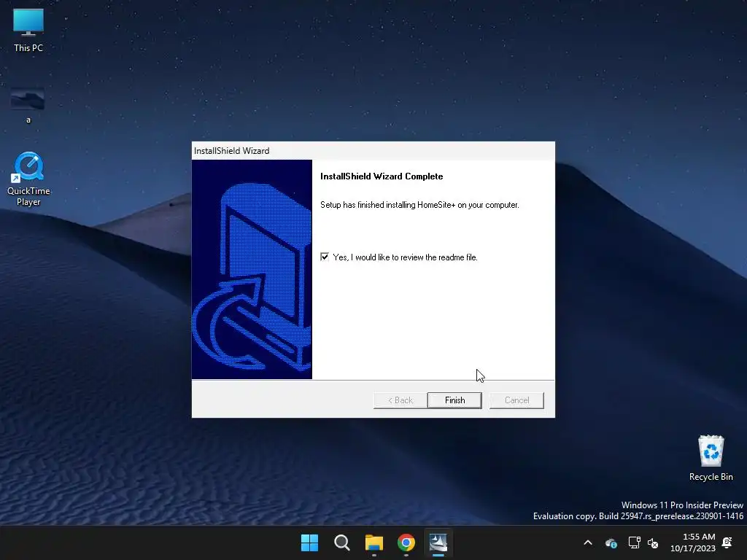Click the "Yes, I would like to review the readme file." label
Screen dimensions: 747x560
pos(405,257)
